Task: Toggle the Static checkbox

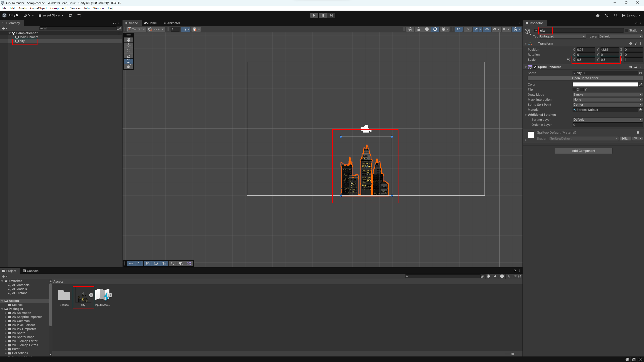Action: click(x=626, y=30)
